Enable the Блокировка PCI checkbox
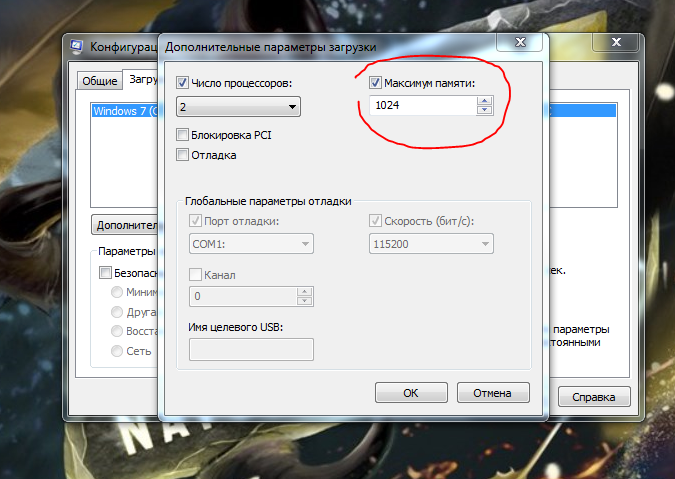Viewport: 675px width, 479px height. click(x=182, y=135)
